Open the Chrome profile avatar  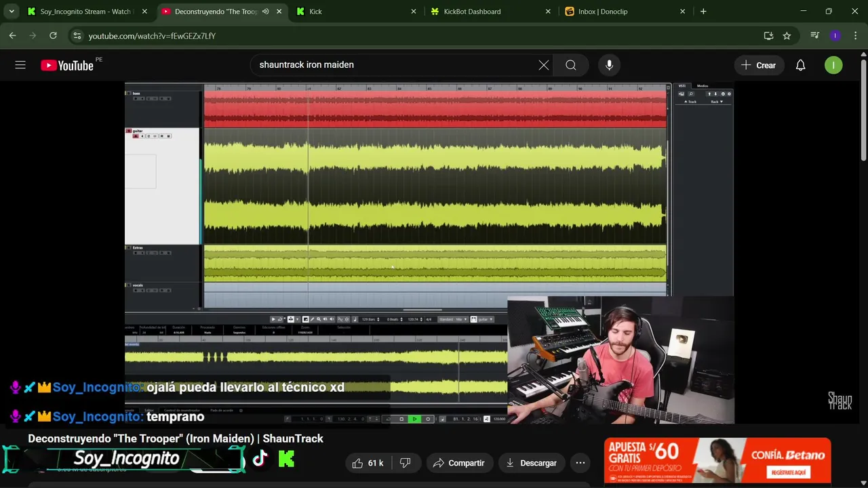click(x=835, y=36)
